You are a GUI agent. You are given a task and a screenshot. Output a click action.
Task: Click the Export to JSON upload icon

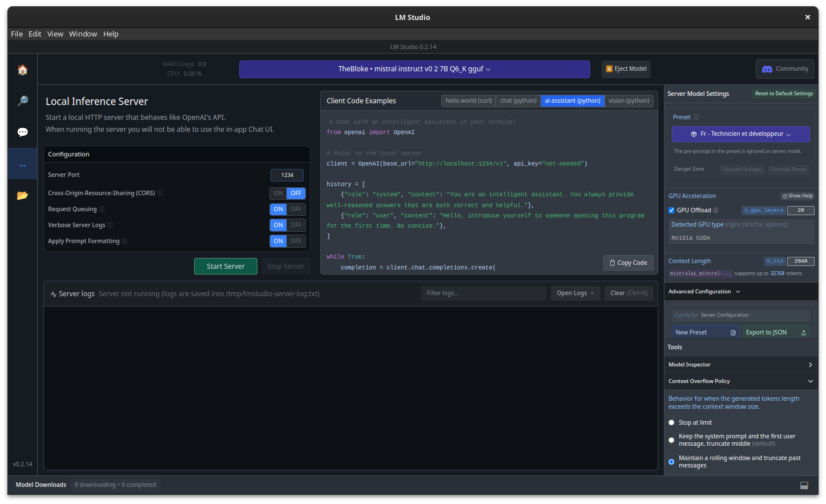tap(804, 333)
